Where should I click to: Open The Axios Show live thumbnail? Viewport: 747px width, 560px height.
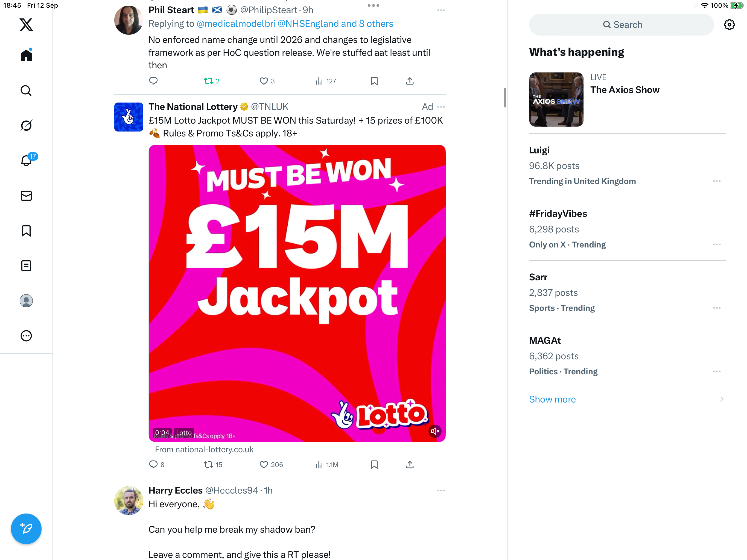click(556, 100)
